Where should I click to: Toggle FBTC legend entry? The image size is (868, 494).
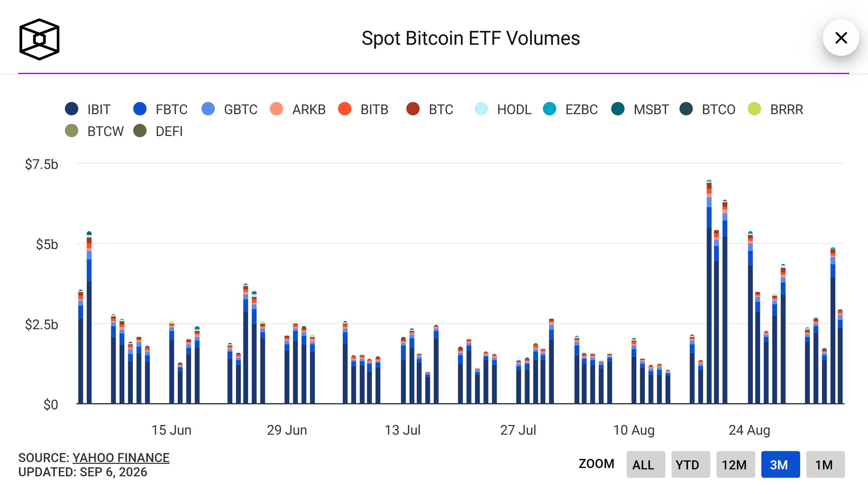(160, 109)
